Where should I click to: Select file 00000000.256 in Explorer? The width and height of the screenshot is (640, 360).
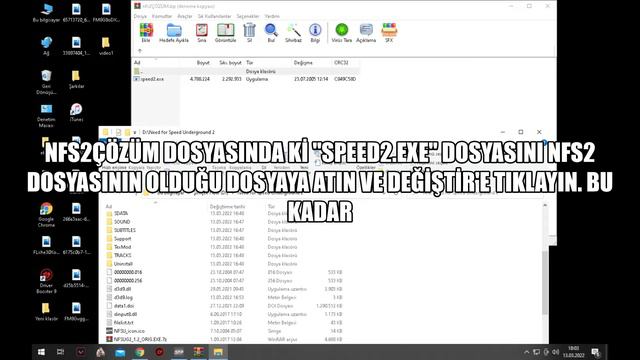coord(128,281)
